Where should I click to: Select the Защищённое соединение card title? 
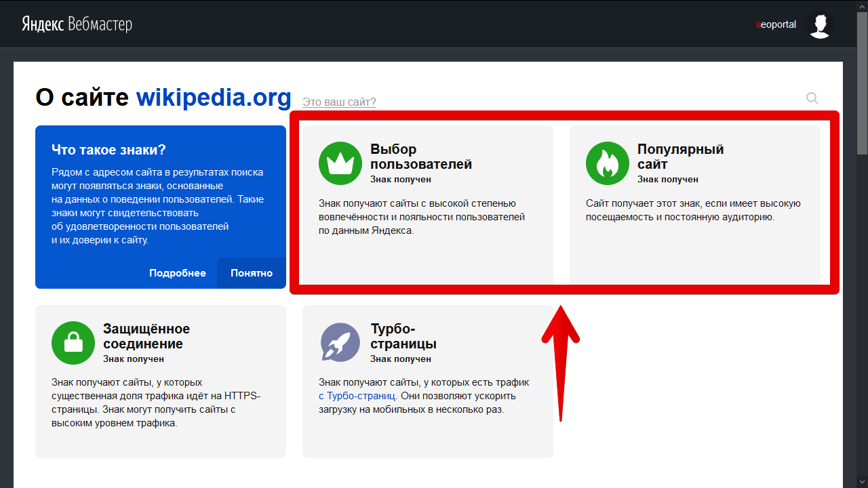coord(146,336)
